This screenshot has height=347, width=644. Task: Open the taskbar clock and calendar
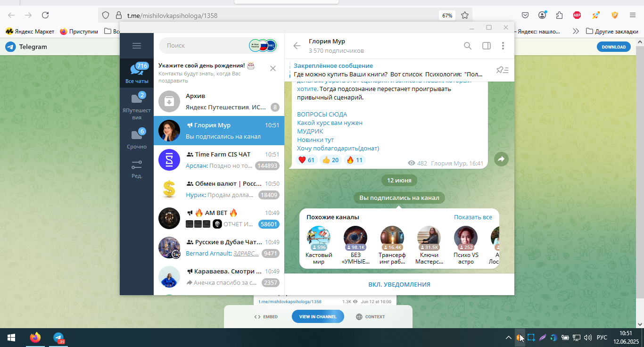click(626, 338)
